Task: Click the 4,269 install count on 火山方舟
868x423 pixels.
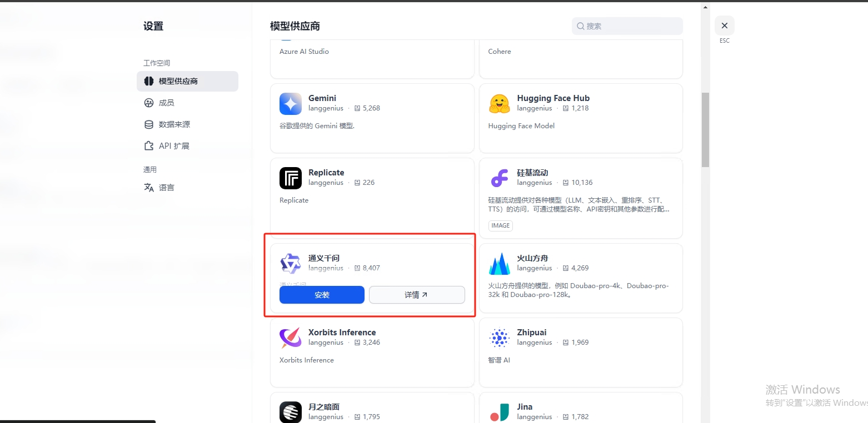Action: (x=580, y=268)
